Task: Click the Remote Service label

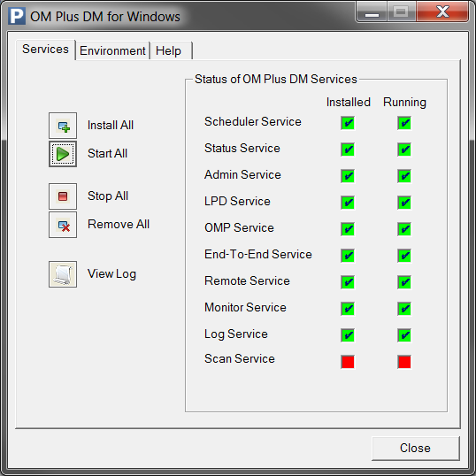Action: pos(247,280)
